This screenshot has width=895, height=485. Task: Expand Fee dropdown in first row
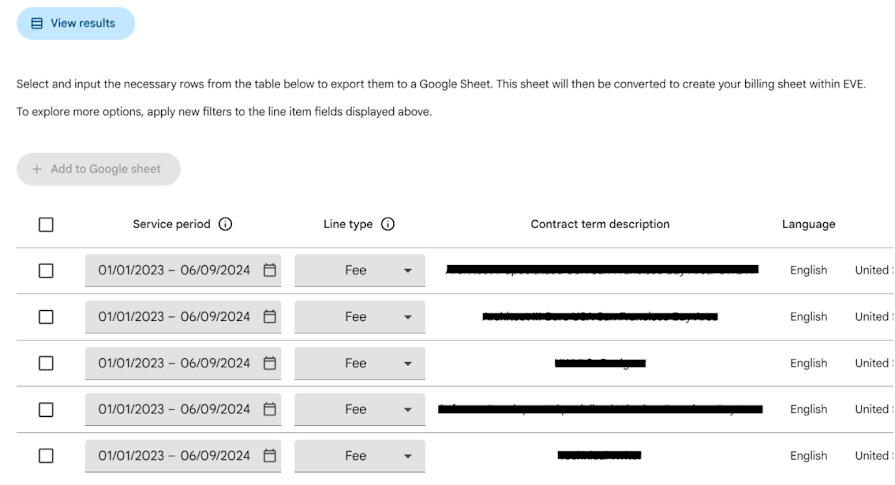tap(360, 270)
